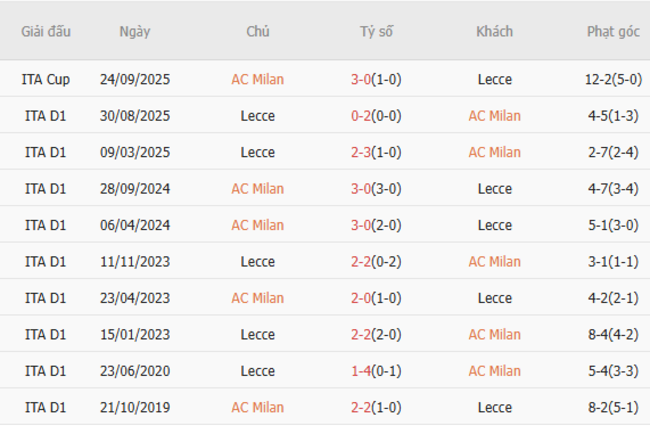Click the 0-2 score from 30/08/2025
The image size is (650, 434).
pyautogui.click(x=361, y=116)
